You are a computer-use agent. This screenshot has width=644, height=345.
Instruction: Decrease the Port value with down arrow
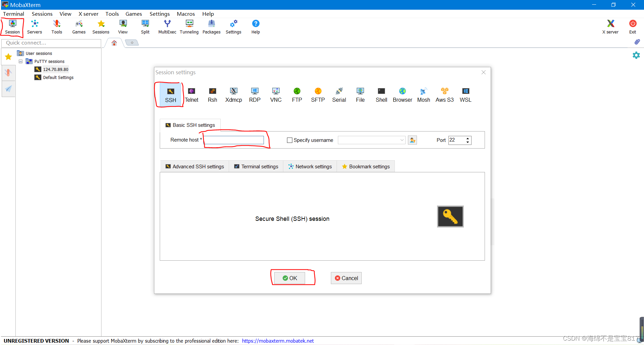[x=468, y=142]
